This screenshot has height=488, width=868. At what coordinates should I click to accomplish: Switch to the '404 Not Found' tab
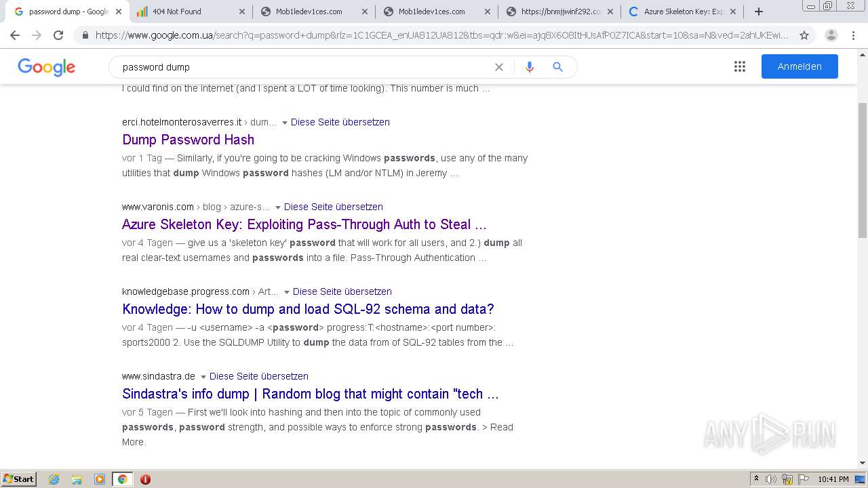[x=190, y=12]
